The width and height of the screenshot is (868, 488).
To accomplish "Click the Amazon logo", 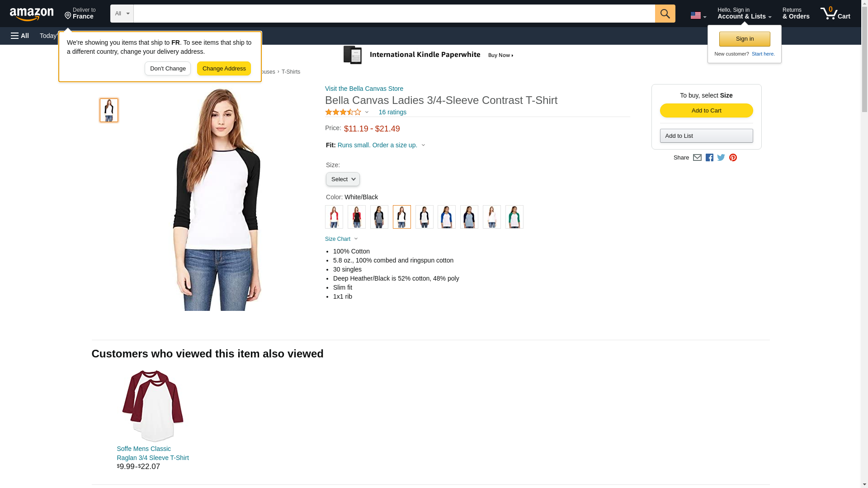I will point(32,14).
